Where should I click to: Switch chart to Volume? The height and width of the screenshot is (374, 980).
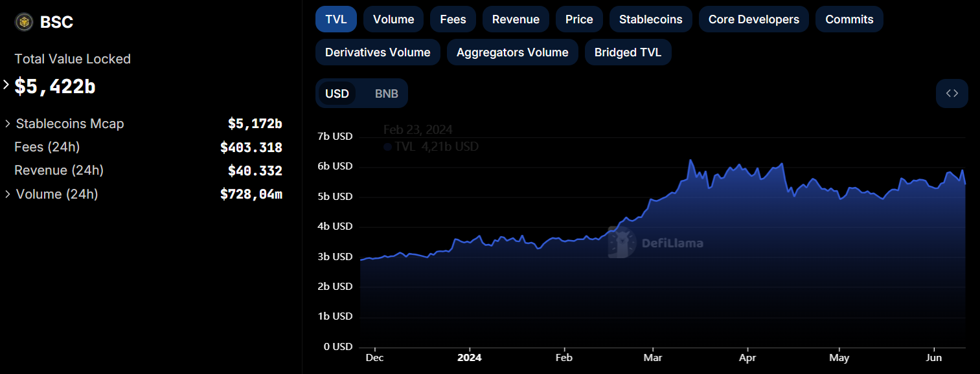coord(393,19)
